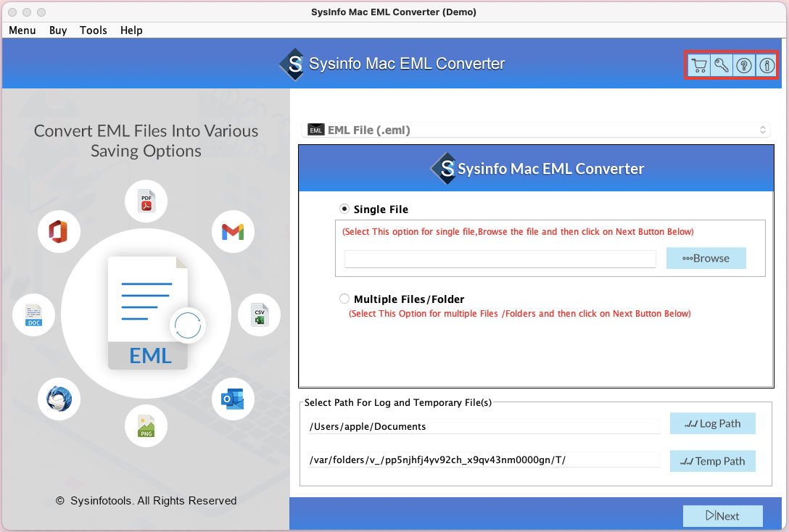Click the /Users/apple/Documents log path field

484,426
